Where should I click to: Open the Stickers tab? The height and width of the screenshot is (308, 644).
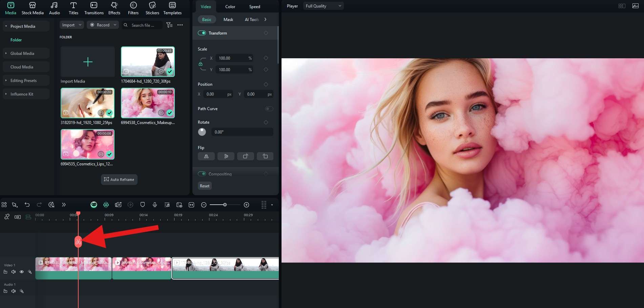(152, 8)
